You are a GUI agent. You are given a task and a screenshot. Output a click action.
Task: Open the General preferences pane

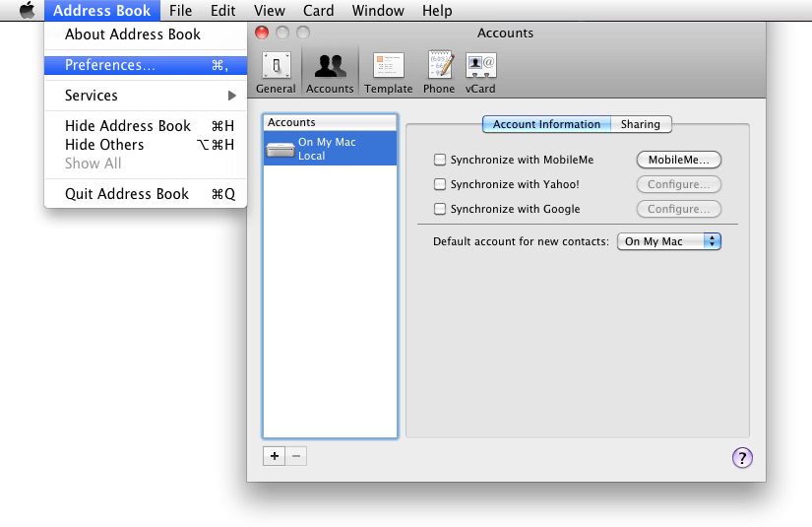(276, 73)
